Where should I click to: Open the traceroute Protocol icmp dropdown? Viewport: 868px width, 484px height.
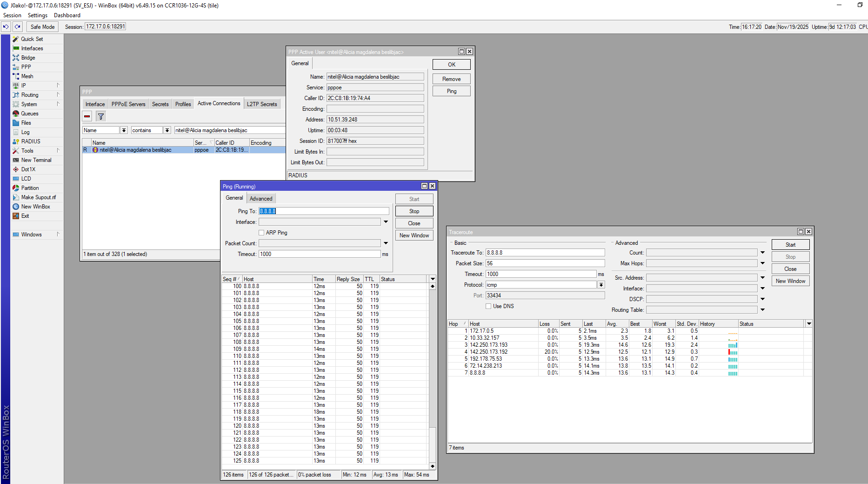[x=601, y=285]
